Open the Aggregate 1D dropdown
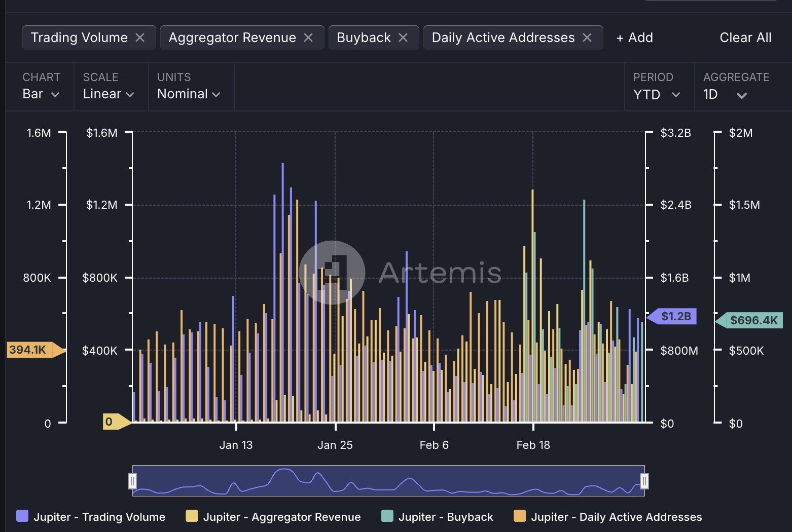Screen dimensions: 792x532 (725, 95)
